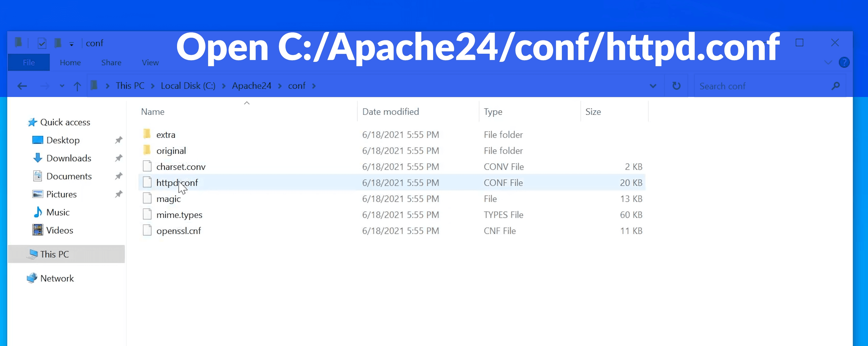Click the 20 KB size of httpd.conf

tap(631, 183)
